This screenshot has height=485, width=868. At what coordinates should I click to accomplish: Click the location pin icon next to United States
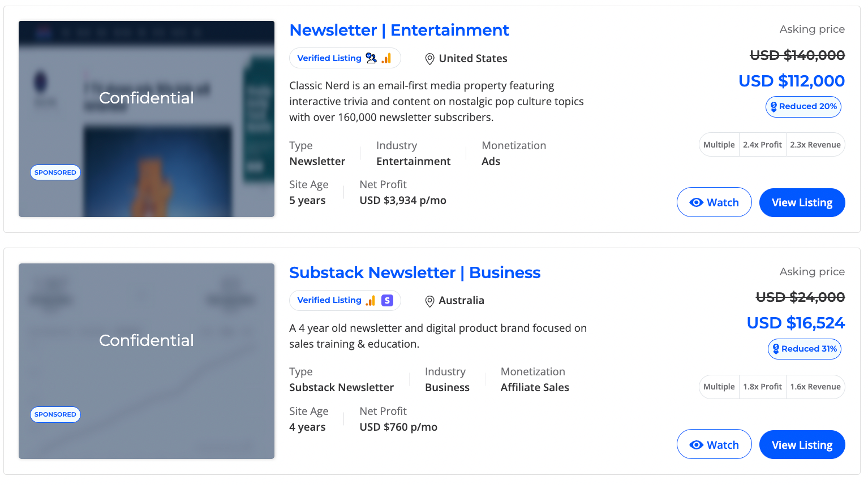[x=429, y=58]
